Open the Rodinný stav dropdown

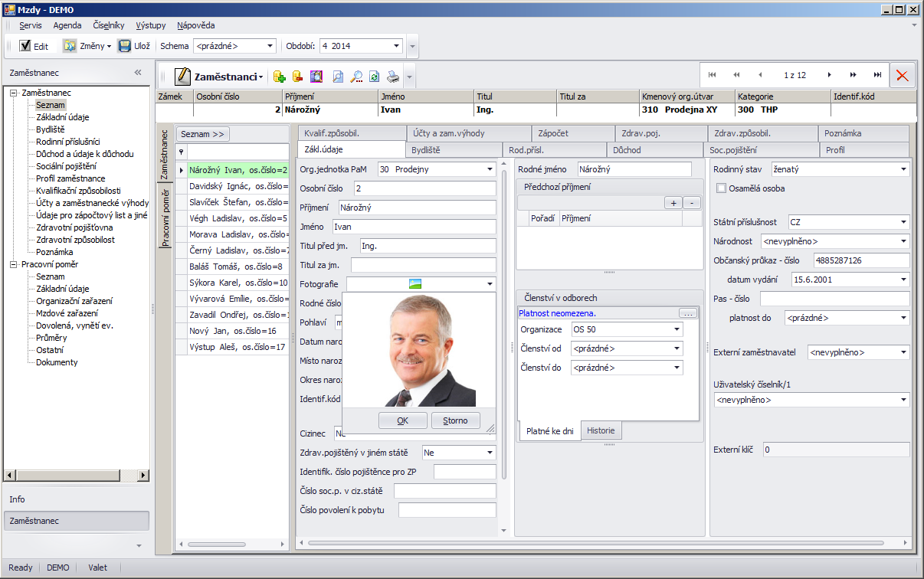click(x=903, y=169)
